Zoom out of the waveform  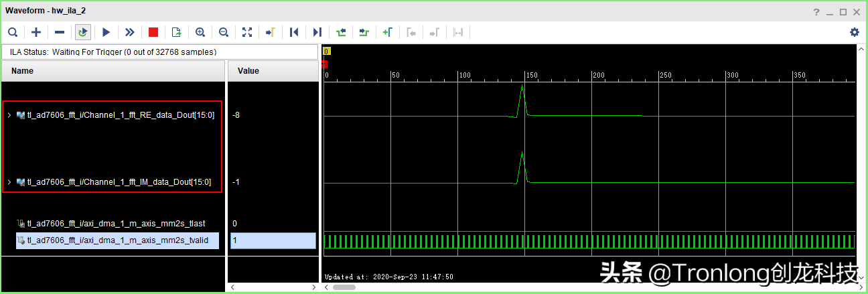click(224, 32)
